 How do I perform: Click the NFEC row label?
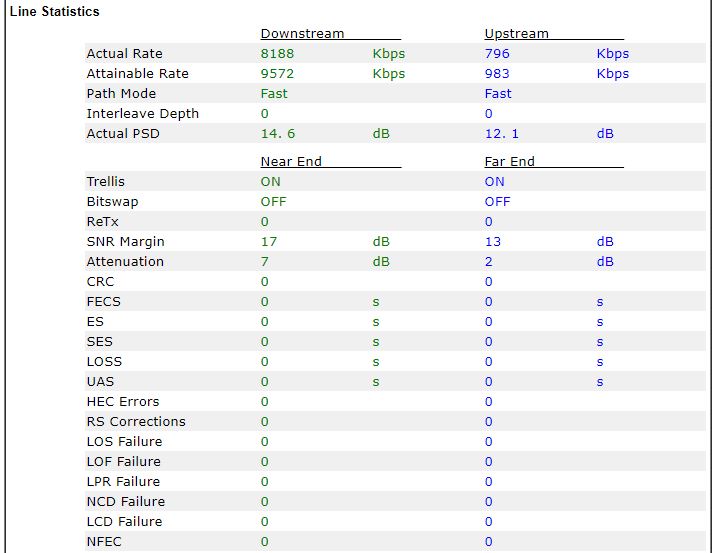click(x=105, y=542)
